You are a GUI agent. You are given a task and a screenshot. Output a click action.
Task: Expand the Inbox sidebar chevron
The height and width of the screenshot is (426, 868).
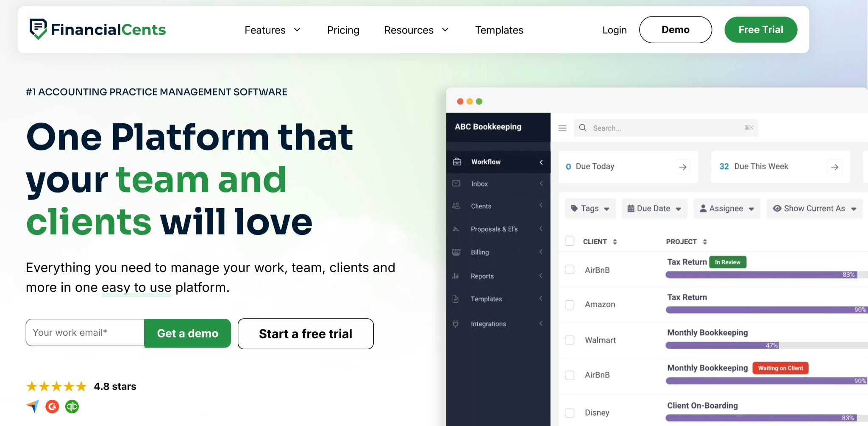(x=541, y=184)
